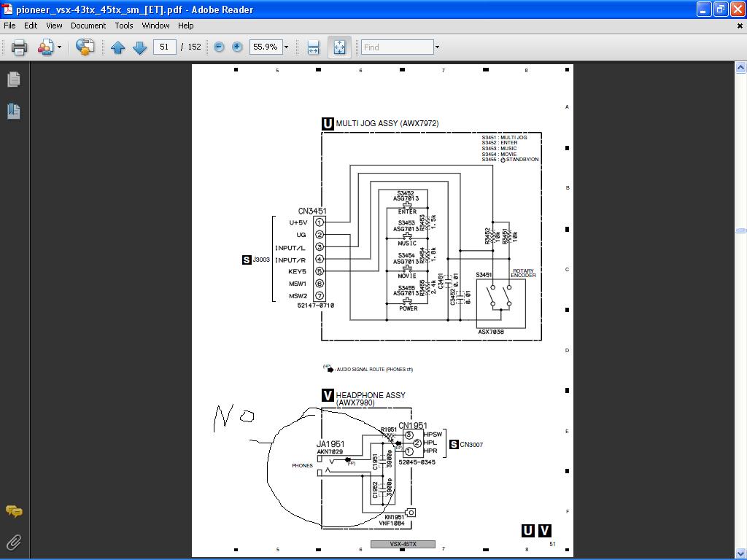747x560 pixels.
Task: Open the Help menu
Action: pyautogui.click(x=186, y=26)
